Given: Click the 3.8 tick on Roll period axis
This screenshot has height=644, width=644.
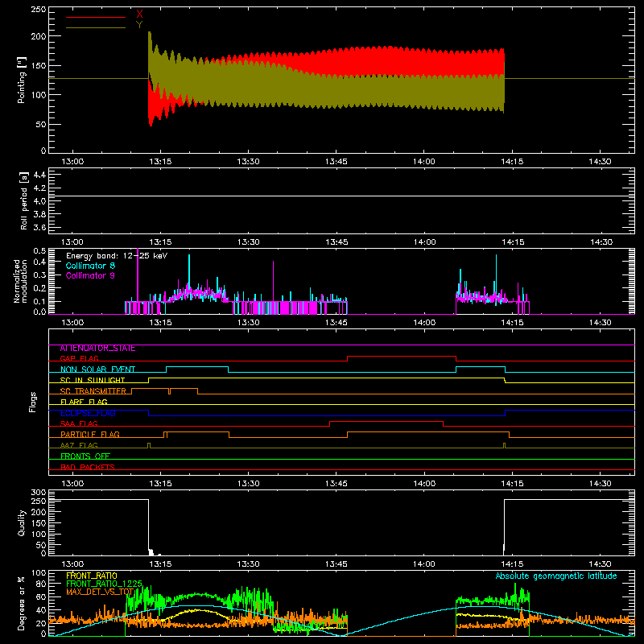Looking at the screenshot, I should (39, 214).
